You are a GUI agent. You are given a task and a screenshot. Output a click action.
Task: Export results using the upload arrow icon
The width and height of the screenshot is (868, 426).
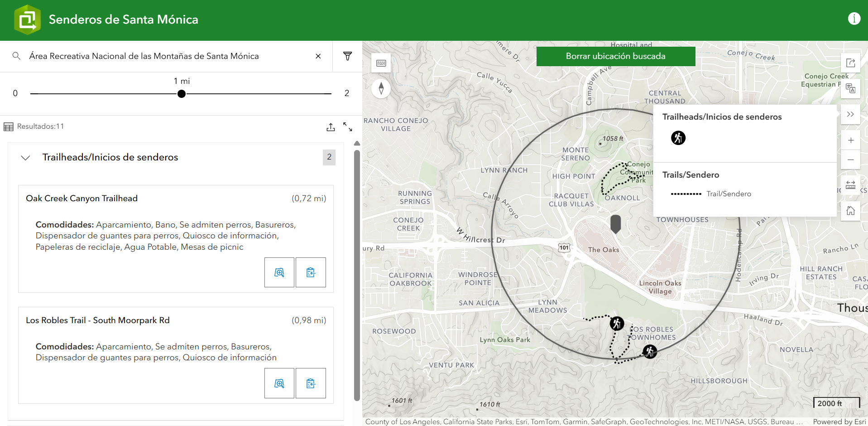331,127
